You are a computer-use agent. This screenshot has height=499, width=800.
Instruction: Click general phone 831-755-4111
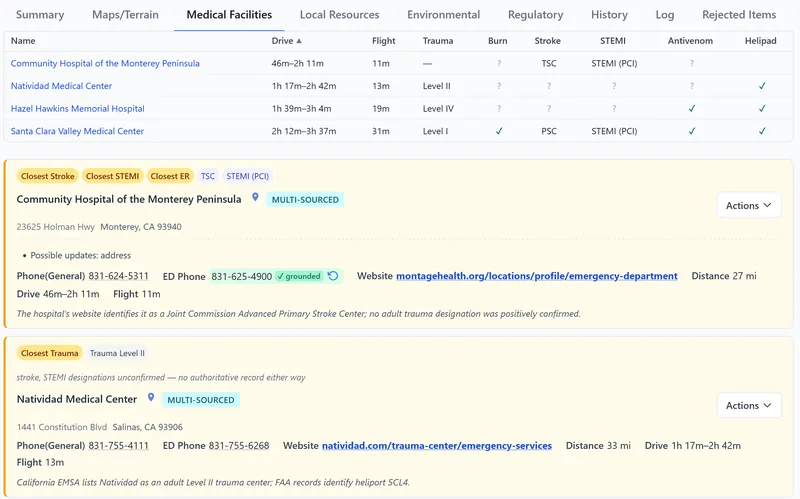(x=118, y=445)
